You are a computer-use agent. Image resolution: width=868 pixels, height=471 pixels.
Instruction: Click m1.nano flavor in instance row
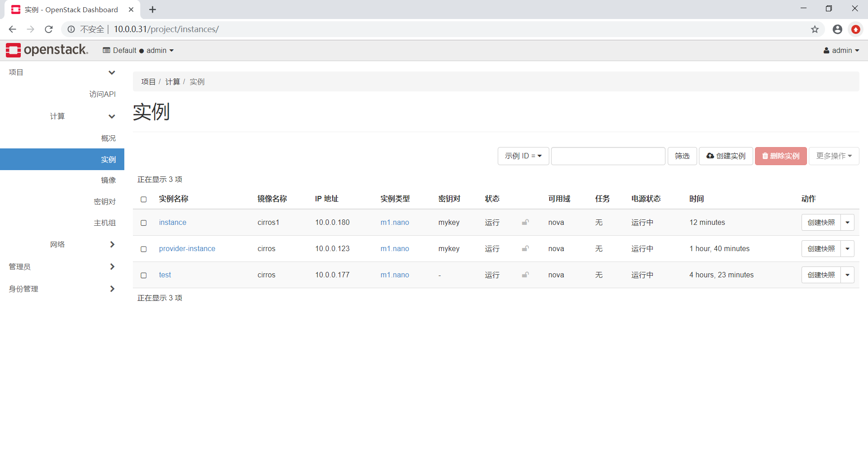click(395, 222)
